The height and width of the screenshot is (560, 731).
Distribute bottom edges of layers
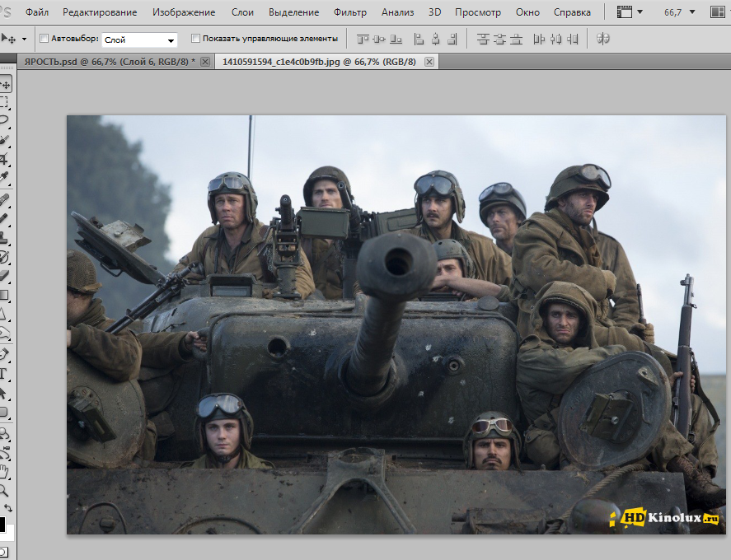(516, 40)
